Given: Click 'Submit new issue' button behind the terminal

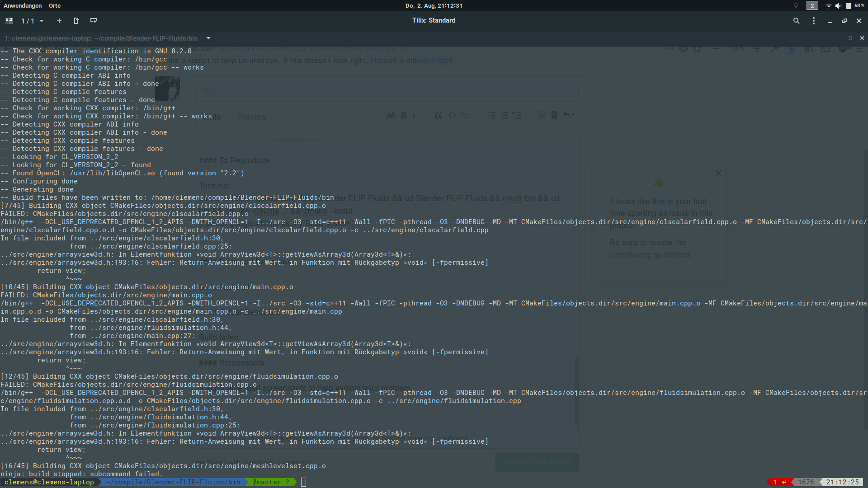Looking at the screenshot, I should click(x=537, y=462).
